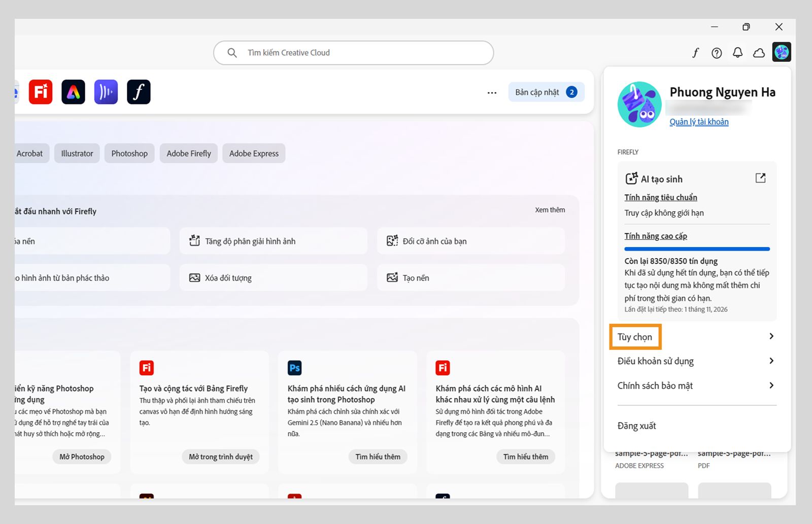Click the search magnifier icon
812x524 pixels.
(232, 53)
